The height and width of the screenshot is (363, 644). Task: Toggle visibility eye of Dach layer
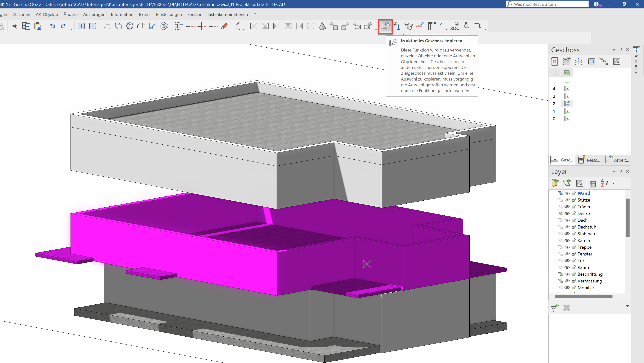tap(567, 220)
